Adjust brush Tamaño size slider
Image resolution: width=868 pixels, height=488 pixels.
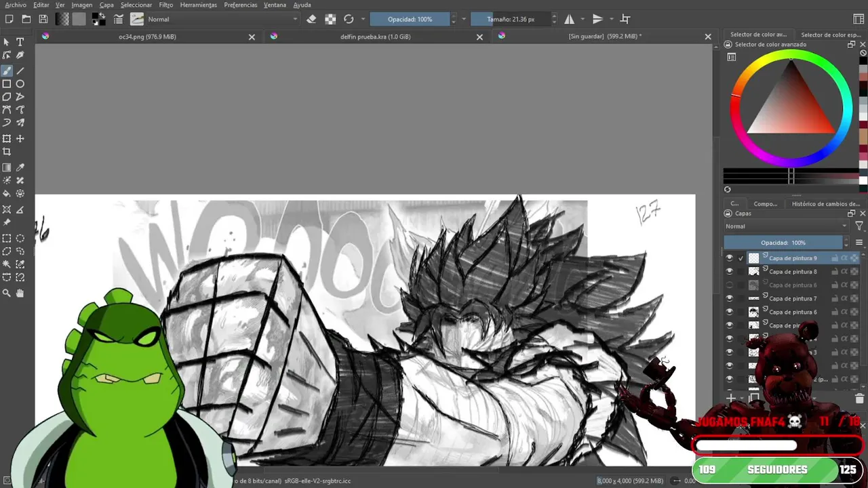pos(511,19)
